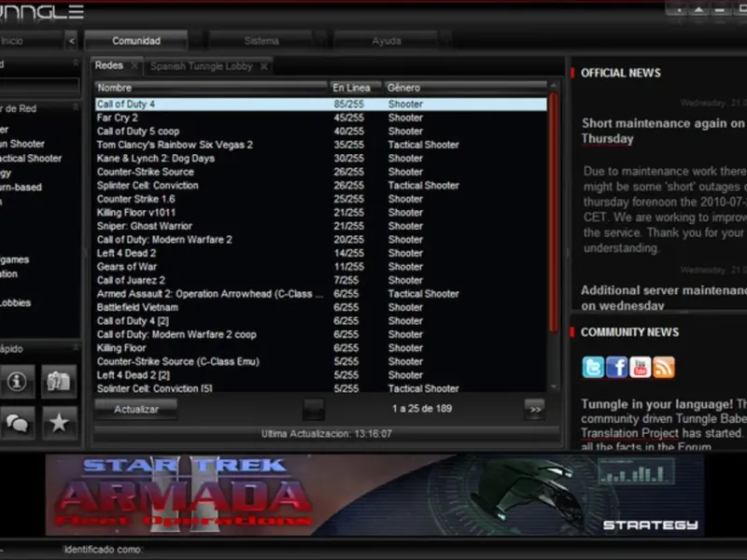747x560 pixels.
Task: Click the previous page button
Action: coord(314,409)
